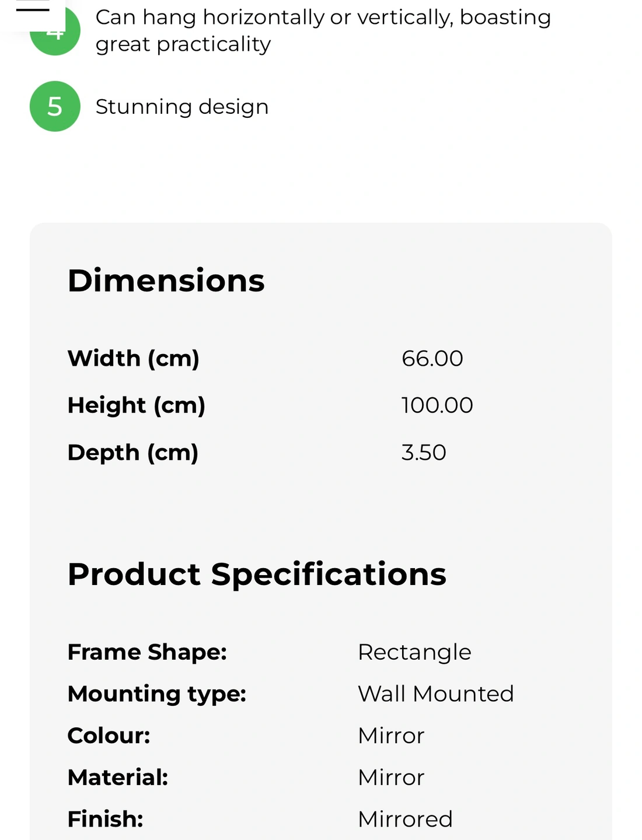
Task: Click the green number 5 badge
Action: [55, 106]
